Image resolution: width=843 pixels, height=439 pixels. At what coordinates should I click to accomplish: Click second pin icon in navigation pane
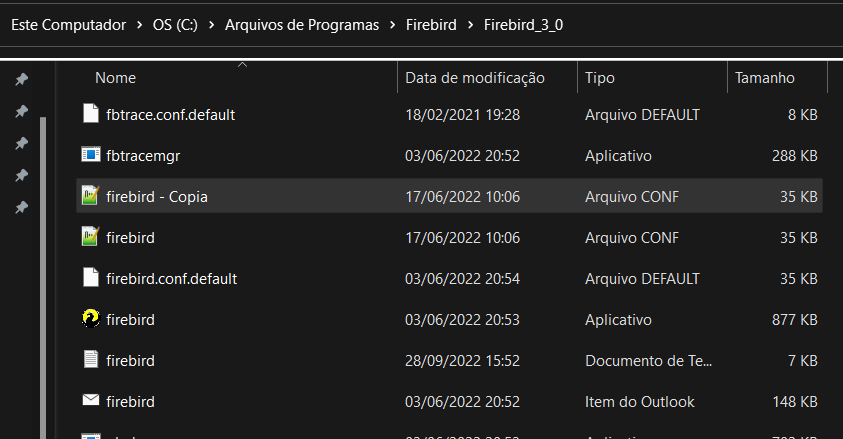pyautogui.click(x=21, y=111)
